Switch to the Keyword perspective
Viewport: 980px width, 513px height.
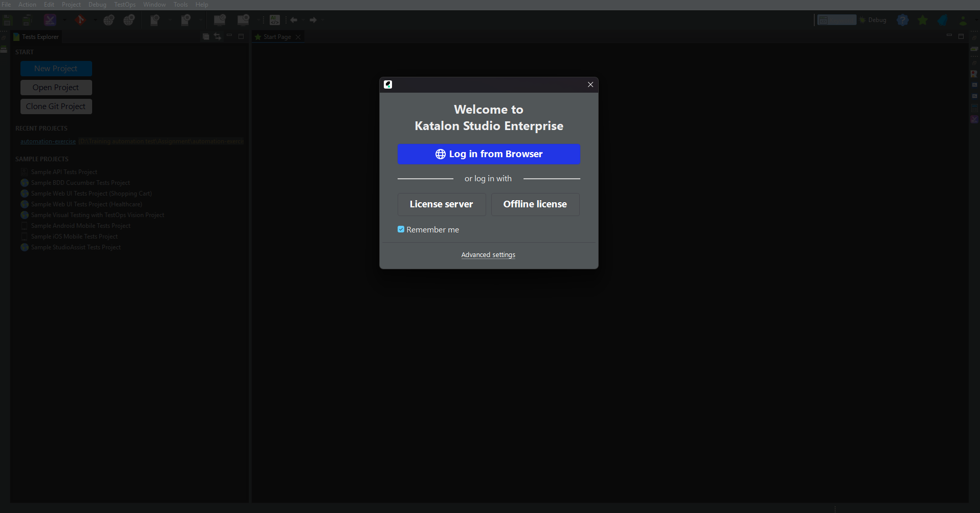836,20
